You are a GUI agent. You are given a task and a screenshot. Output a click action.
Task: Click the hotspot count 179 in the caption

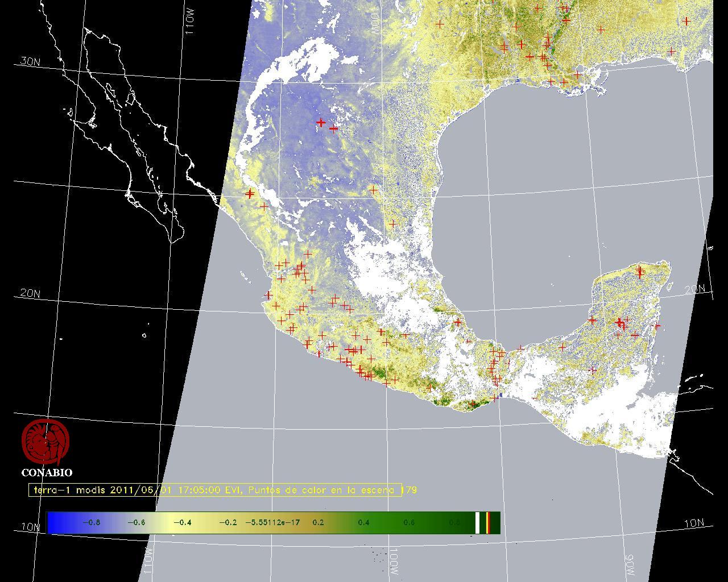(410, 490)
